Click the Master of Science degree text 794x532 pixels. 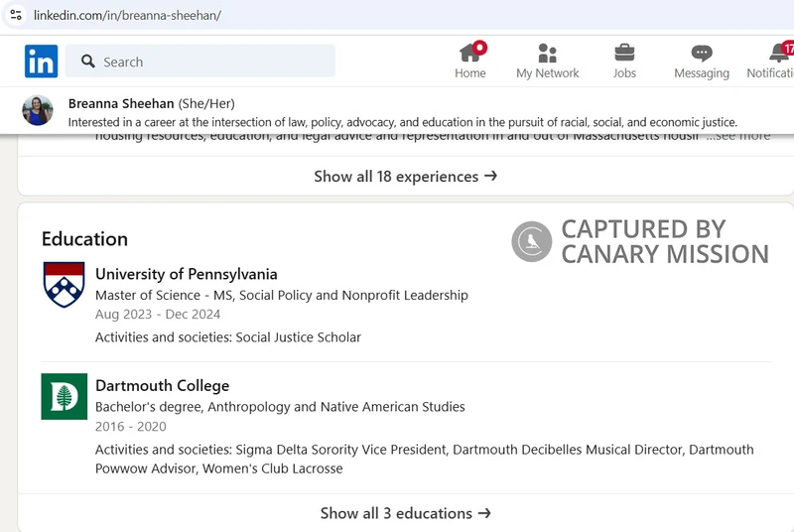282,295
